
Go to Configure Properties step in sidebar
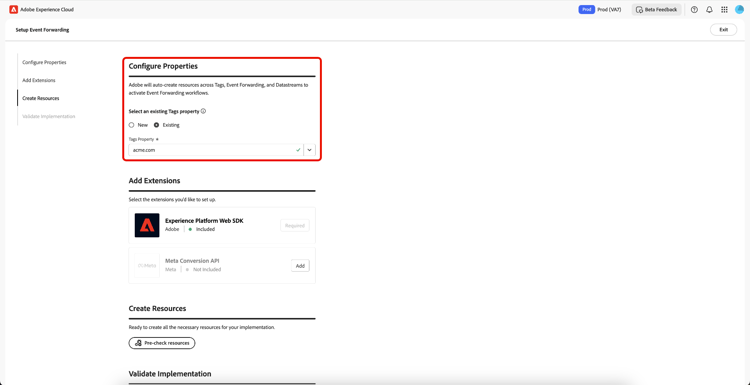coord(44,62)
